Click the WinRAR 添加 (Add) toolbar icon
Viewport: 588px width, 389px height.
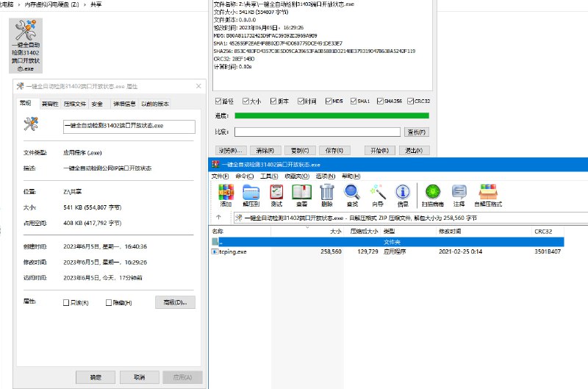(x=226, y=194)
